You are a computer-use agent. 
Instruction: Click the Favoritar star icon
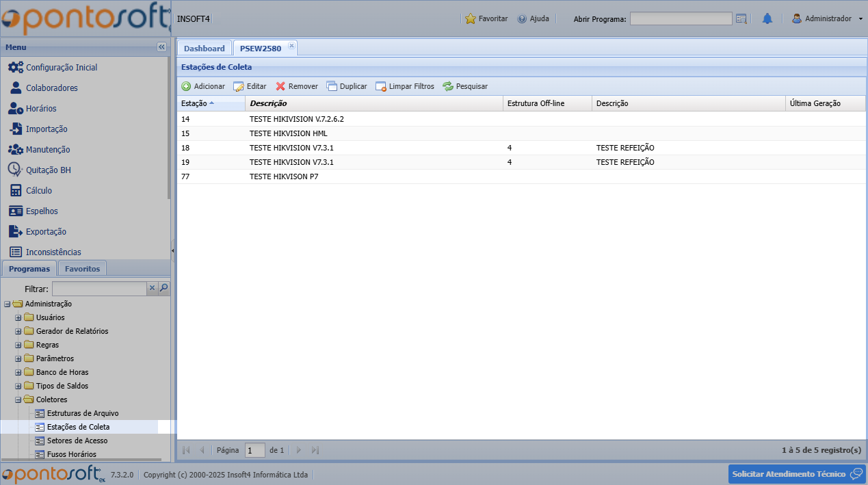point(471,19)
